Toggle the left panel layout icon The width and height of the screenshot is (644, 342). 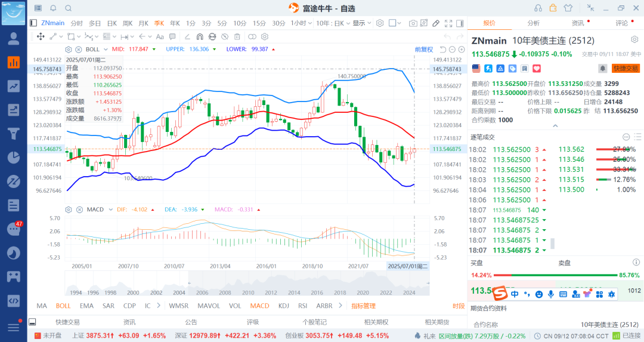pyautogui.click(x=33, y=23)
